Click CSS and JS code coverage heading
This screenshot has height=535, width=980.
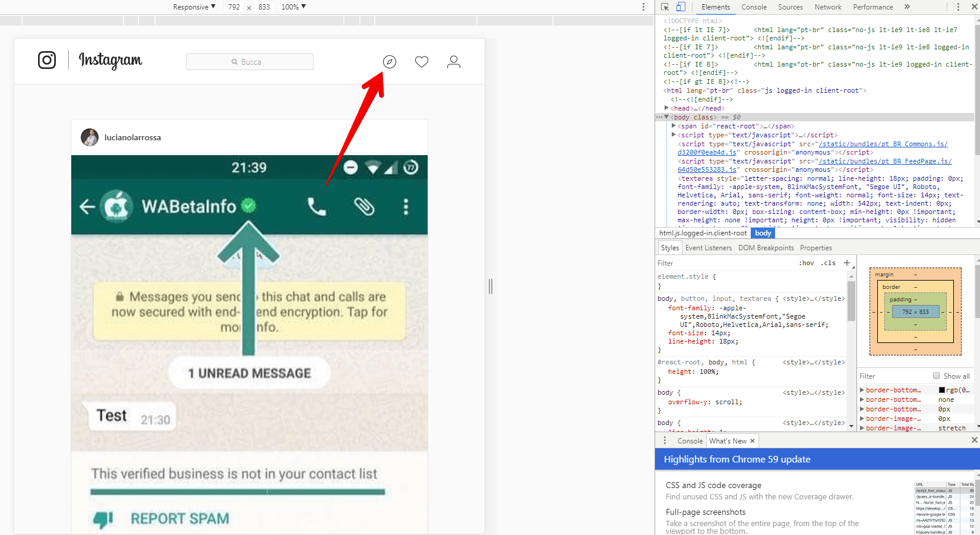tap(713, 486)
